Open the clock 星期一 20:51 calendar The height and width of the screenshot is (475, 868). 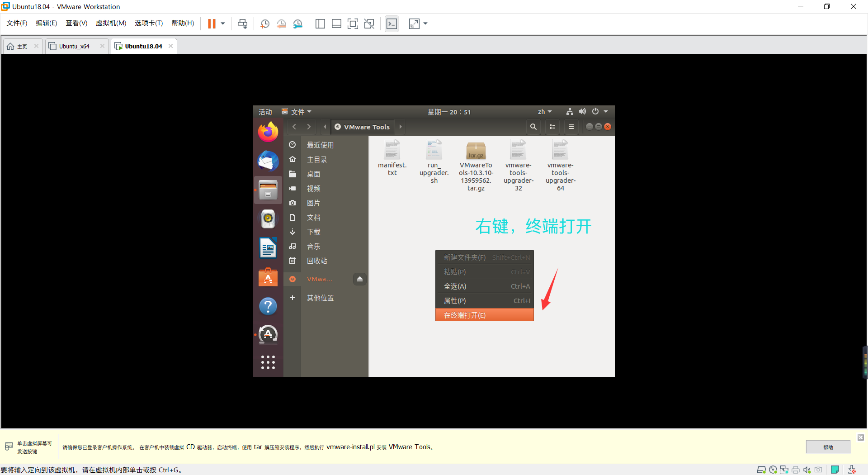449,112
